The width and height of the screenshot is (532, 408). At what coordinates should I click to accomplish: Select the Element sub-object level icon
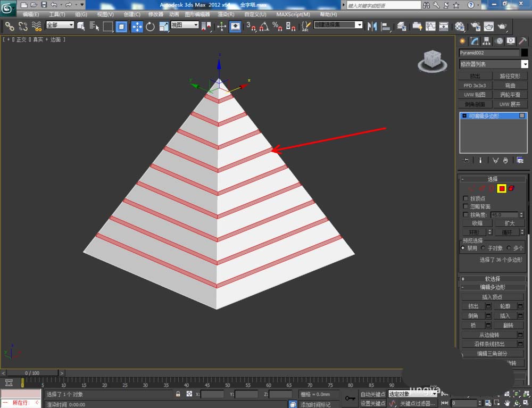coord(511,188)
